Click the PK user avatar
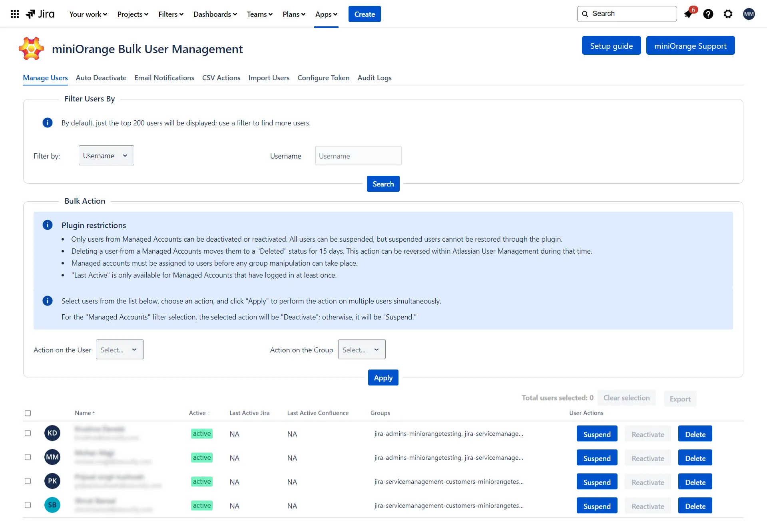Screen dimensions: 767x532 pos(52,481)
